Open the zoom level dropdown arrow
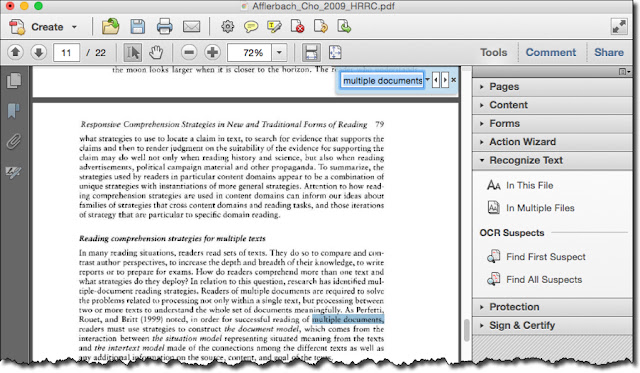Viewport: 640px width, 373px height. point(279,53)
